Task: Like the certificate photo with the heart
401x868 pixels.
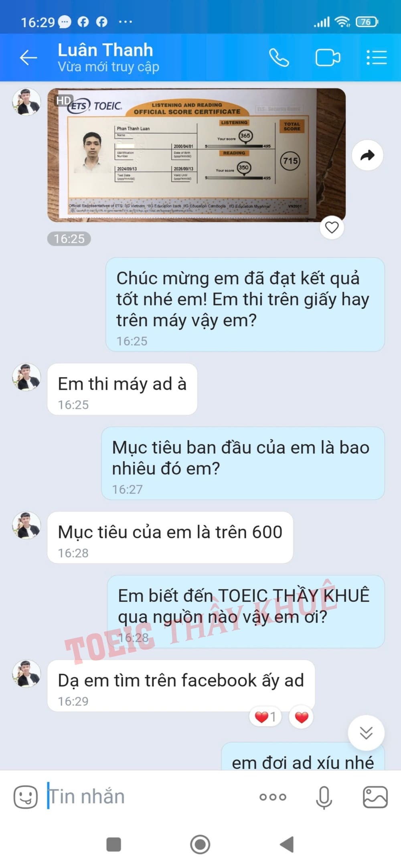Action: [332, 227]
